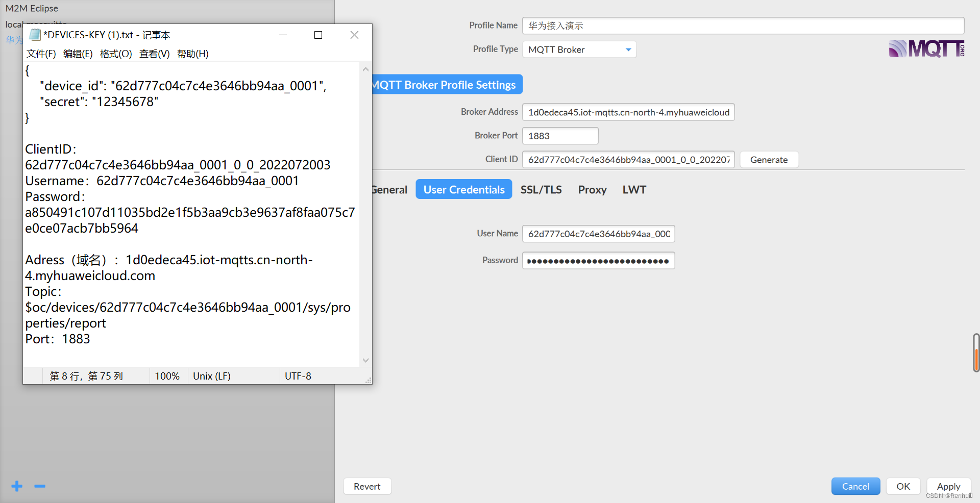Open Notepad's 文件(F) menu
This screenshot has height=503, width=980.
[x=41, y=54]
